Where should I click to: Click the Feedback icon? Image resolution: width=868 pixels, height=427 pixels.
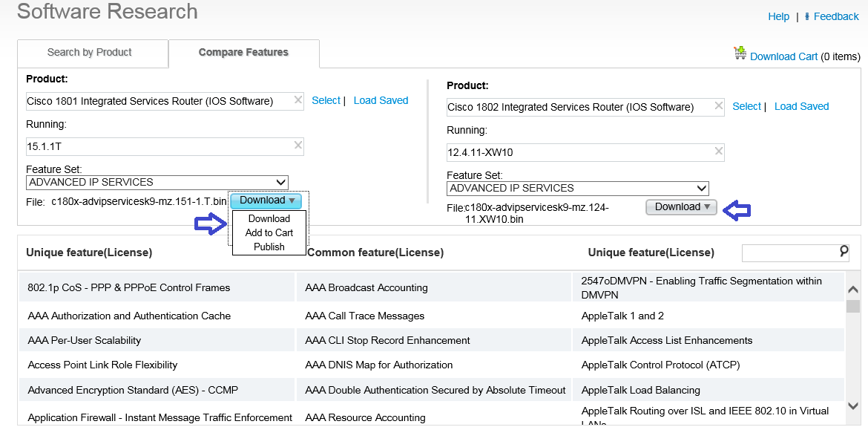click(x=808, y=16)
